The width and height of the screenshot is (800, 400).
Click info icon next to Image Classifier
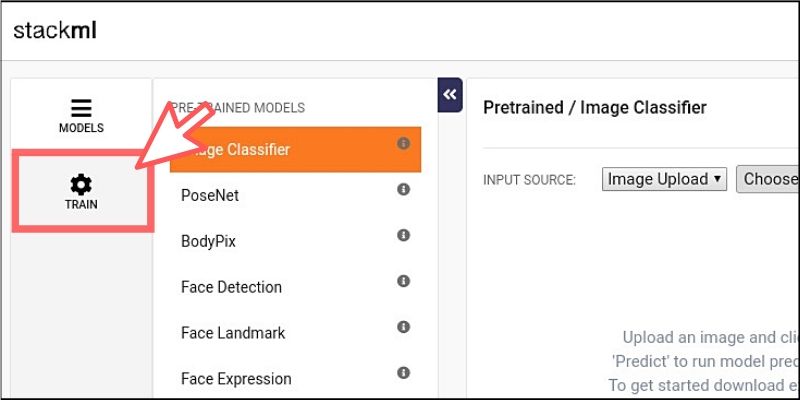coord(404,144)
